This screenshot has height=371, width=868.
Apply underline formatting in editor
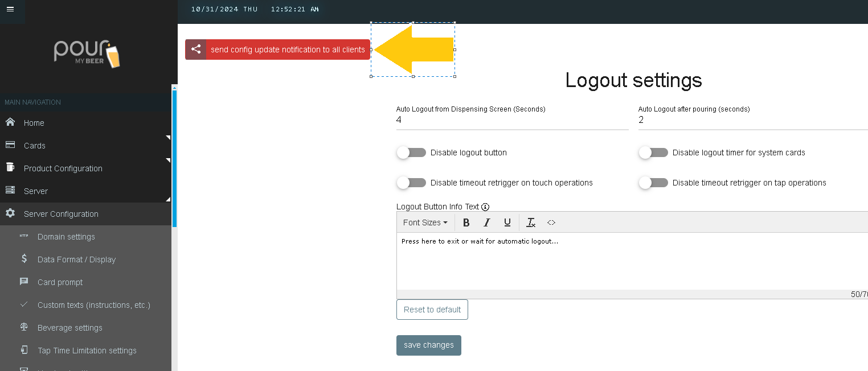pos(507,222)
